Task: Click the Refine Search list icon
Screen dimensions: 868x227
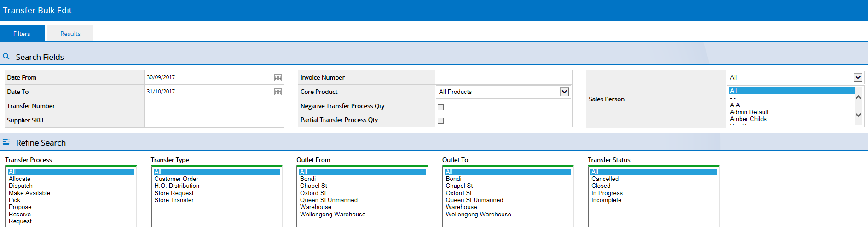Action: [x=6, y=142]
